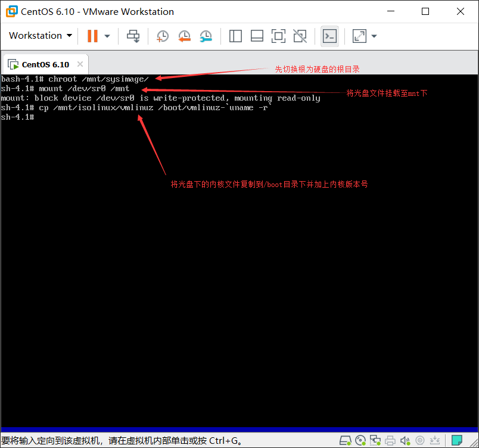This screenshot has width=479, height=448.
Task: Take a snapshot of this VM
Action: pyautogui.click(x=163, y=36)
